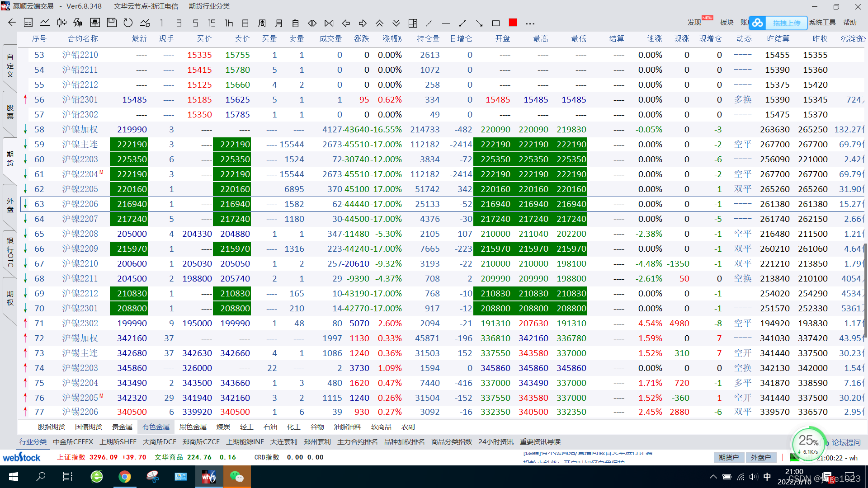The image size is (868, 488).
Task: Select the diagonal line drawing tool
Action: 429,23
